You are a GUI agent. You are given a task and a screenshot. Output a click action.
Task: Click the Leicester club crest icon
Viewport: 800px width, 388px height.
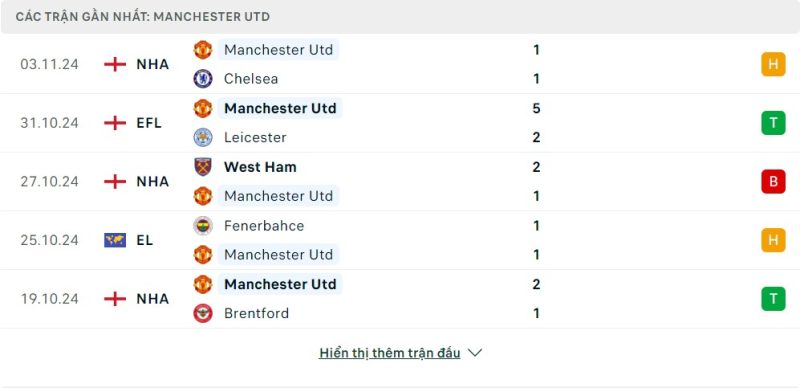click(203, 137)
